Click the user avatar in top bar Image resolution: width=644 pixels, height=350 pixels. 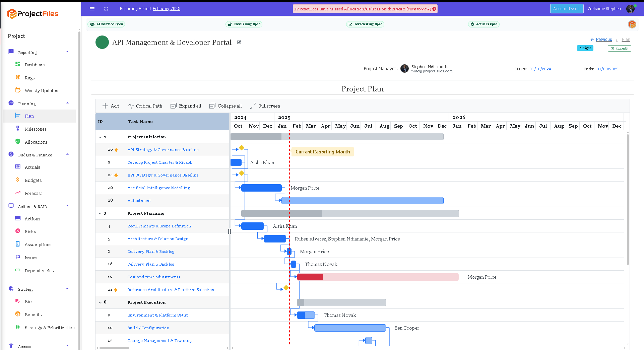point(631,9)
